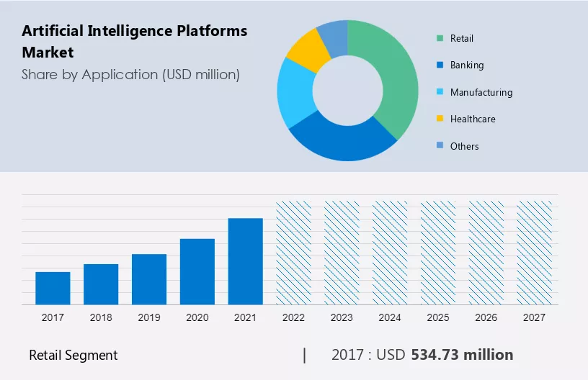Click the hatched 2024 forecast bar

click(390, 253)
